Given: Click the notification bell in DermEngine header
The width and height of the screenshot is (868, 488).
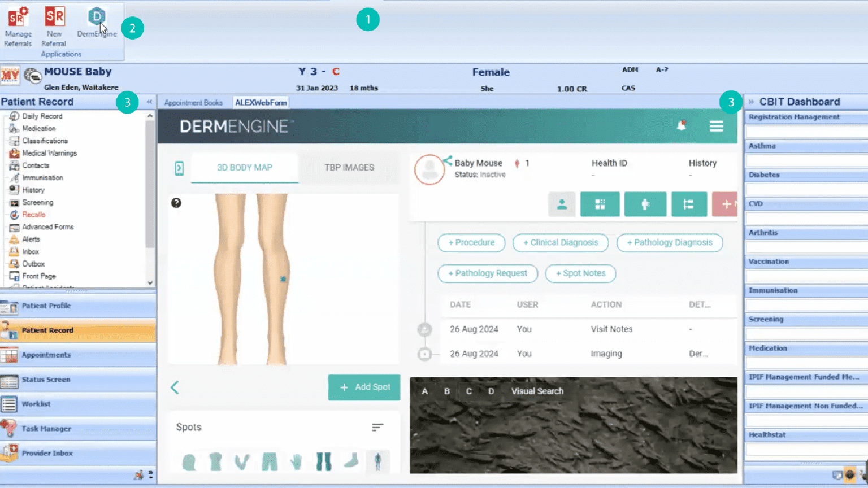Looking at the screenshot, I should pyautogui.click(x=682, y=127).
